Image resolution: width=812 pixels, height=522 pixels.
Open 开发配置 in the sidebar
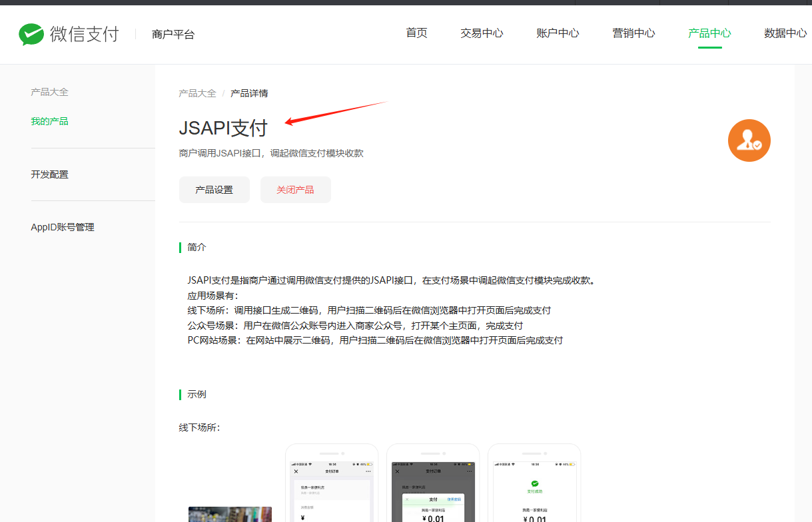pos(49,174)
